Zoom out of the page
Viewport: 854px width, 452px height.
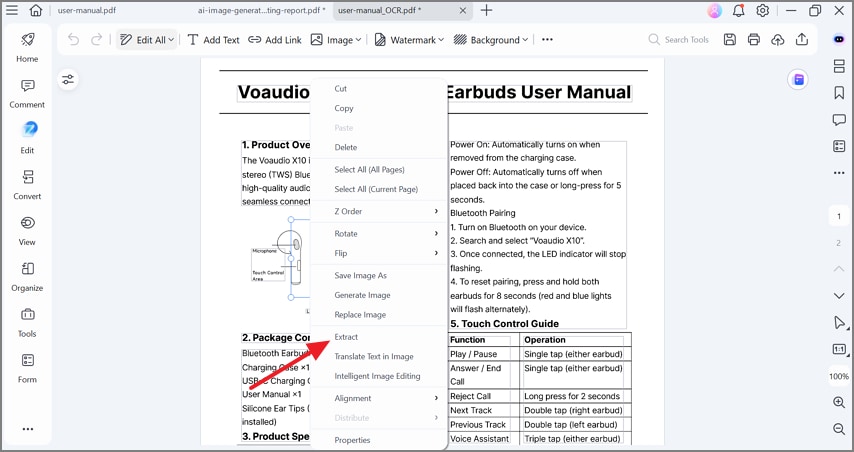click(x=839, y=429)
